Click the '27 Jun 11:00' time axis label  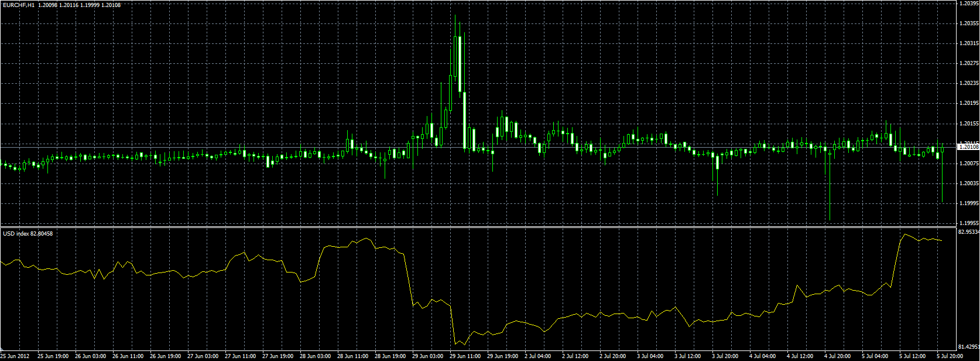(241, 356)
